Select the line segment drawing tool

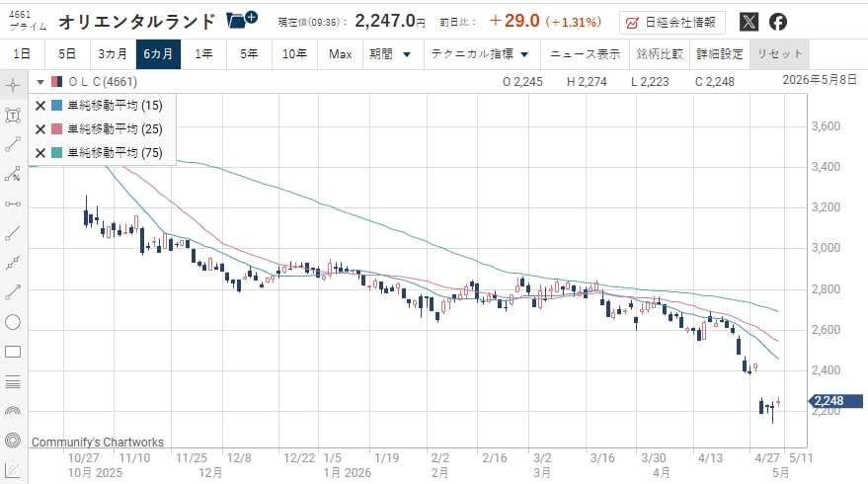click(x=13, y=144)
